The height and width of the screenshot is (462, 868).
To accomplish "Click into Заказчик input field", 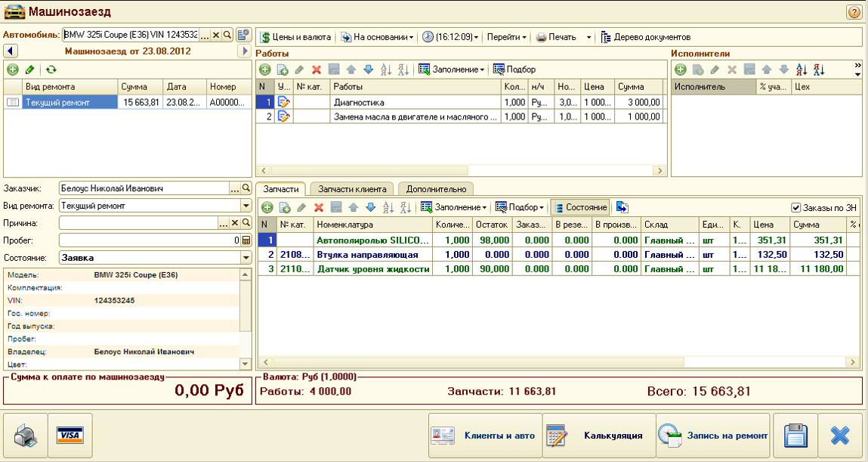I will click(x=144, y=188).
